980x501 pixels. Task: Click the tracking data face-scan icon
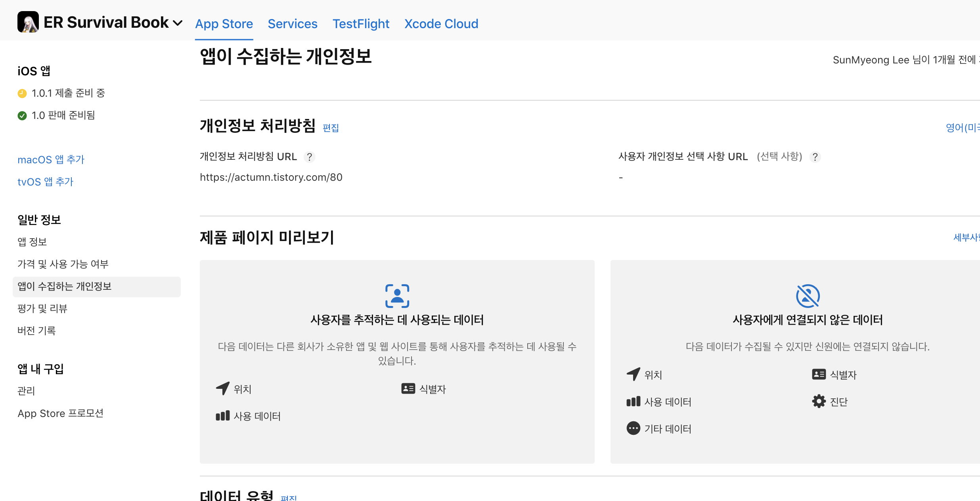pos(397,296)
